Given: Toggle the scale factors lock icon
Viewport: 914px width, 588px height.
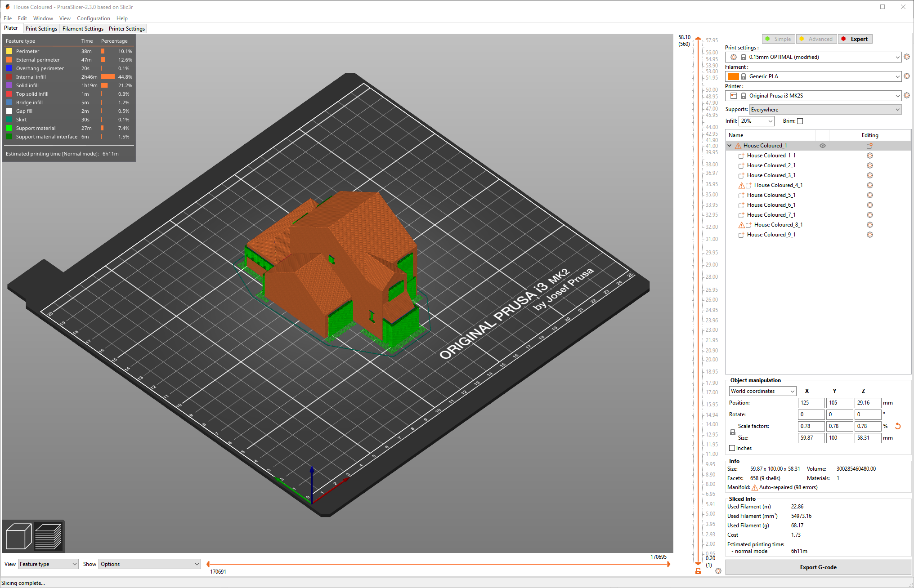Looking at the screenshot, I should tap(733, 432).
